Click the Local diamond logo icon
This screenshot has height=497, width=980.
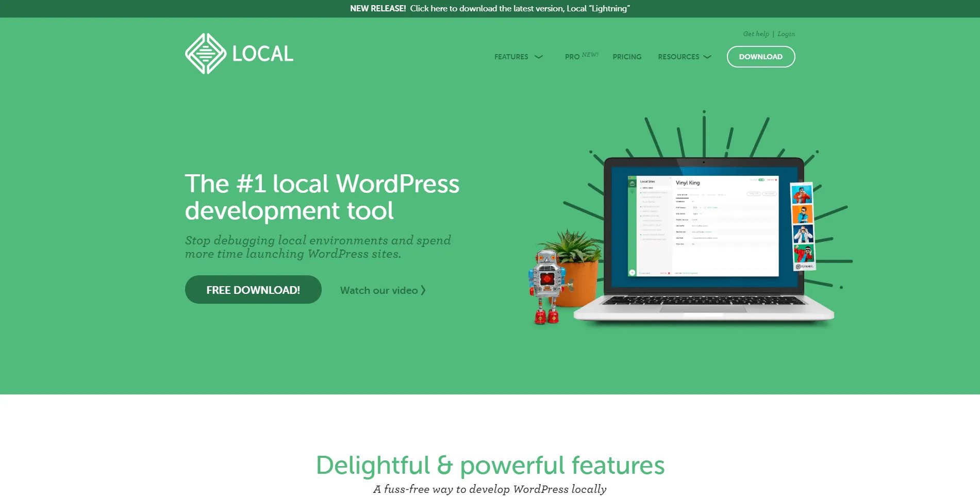tap(206, 54)
